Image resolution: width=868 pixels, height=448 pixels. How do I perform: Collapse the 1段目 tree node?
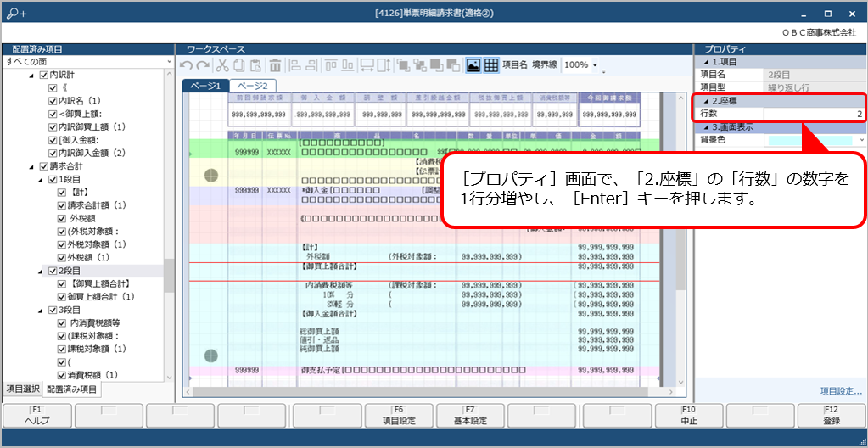pyautogui.click(x=41, y=179)
